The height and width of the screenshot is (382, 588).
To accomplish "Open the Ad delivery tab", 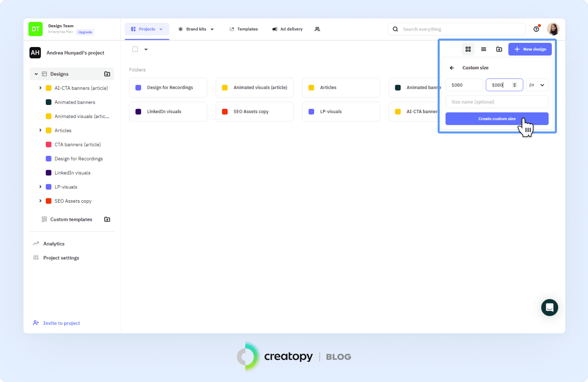I will [x=287, y=29].
